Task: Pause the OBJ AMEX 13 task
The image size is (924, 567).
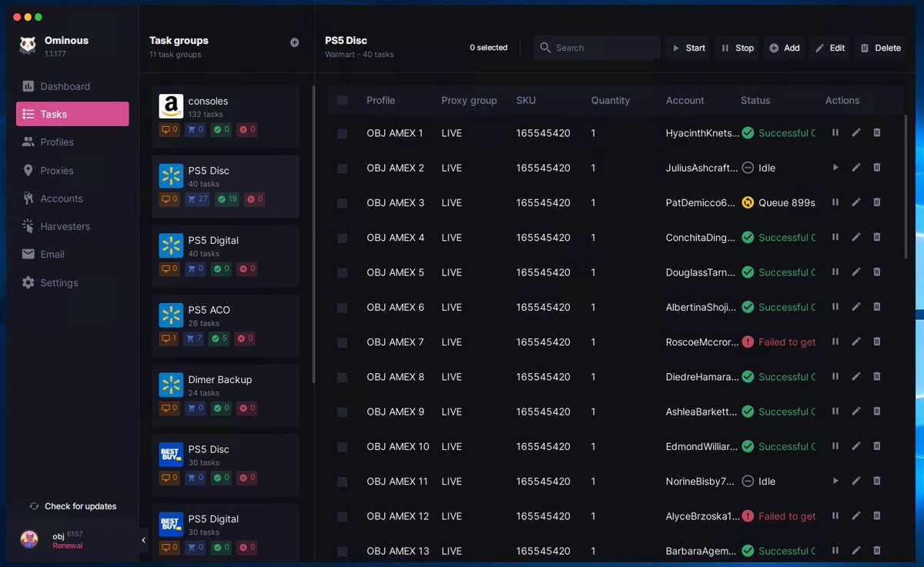Action: click(835, 551)
